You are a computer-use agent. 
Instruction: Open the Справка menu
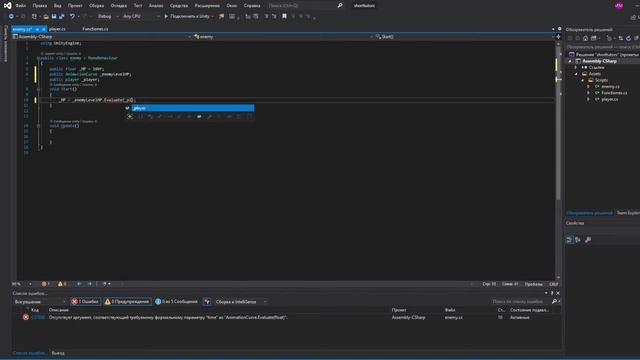252,6
